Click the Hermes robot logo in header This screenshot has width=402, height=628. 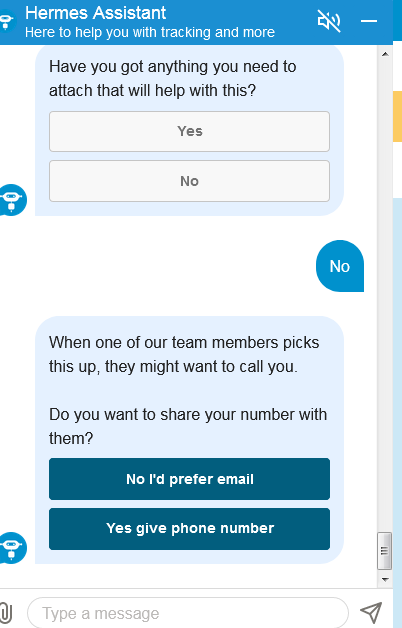[x=7, y=21]
